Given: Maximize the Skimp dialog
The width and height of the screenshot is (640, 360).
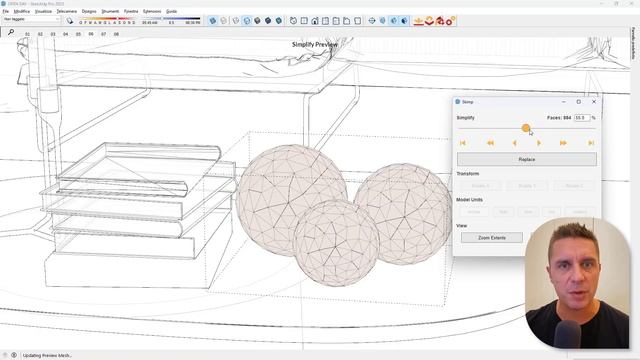Looking at the screenshot, I should 578,102.
